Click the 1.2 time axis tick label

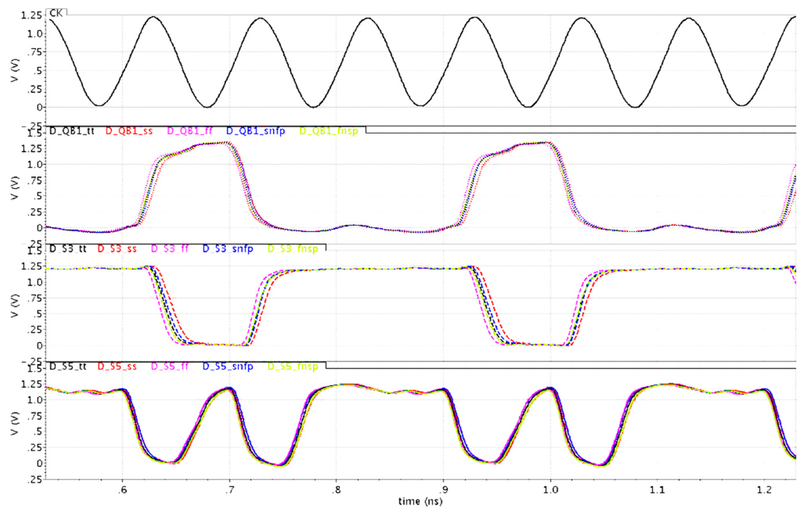point(765,490)
